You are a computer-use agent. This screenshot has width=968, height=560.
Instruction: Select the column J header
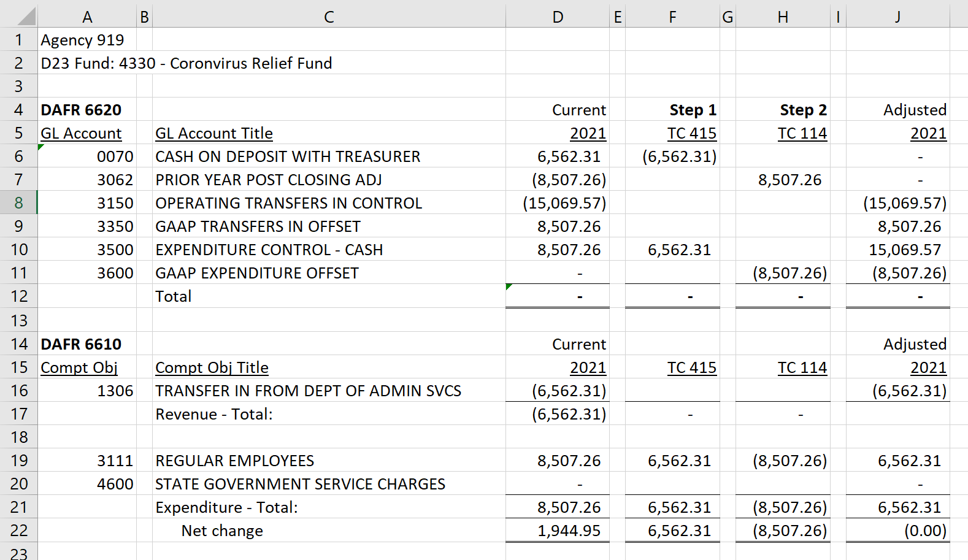897,17
